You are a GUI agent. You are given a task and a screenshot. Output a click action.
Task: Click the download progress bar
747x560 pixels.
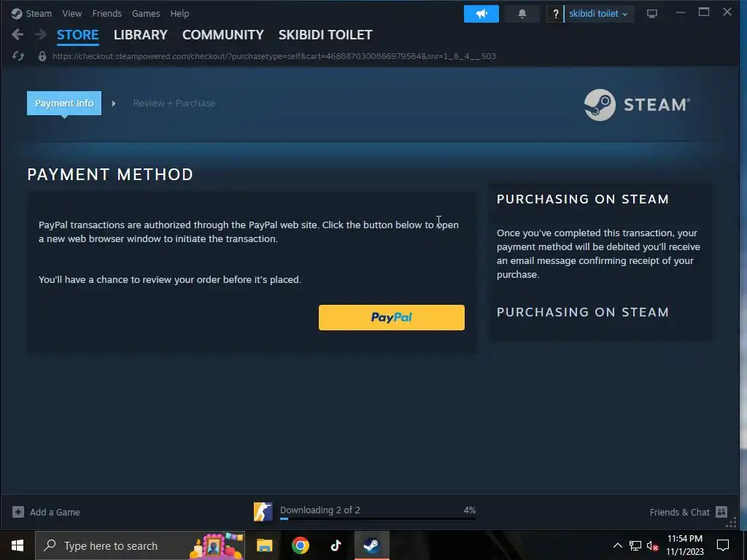click(378, 519)
